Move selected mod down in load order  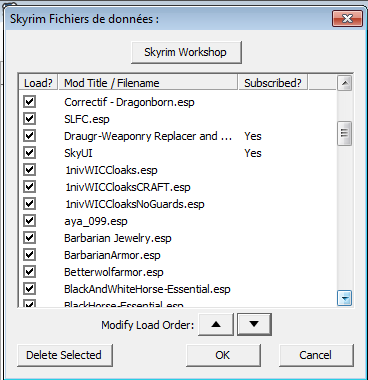click(254, 324)
